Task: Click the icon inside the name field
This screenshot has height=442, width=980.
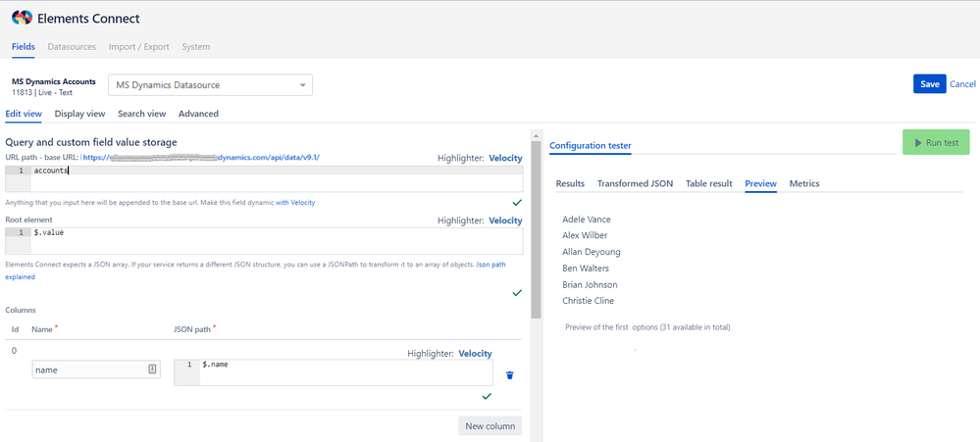Action: point(152,369)
